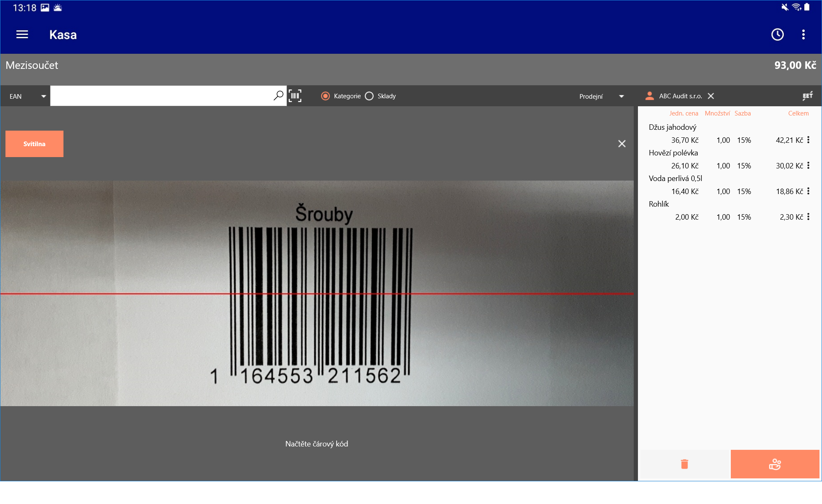
Task: Open the history clock icon
Action: (777, 34)
